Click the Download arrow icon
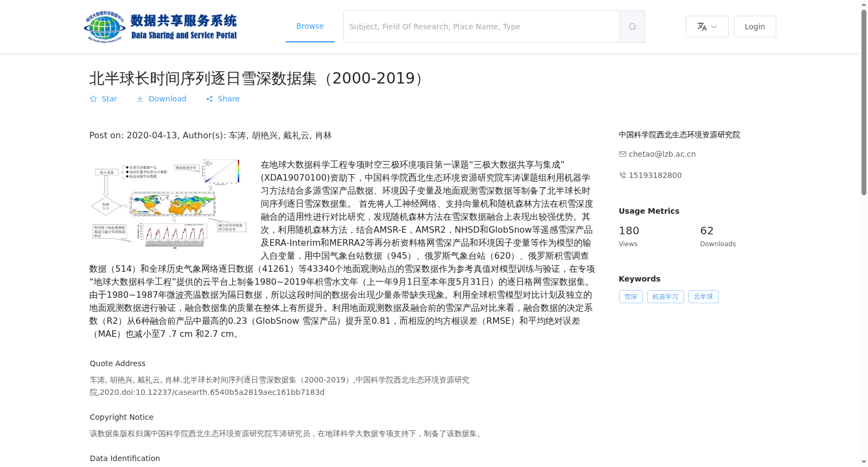The image size is (868, 467). tap(140, 99)
